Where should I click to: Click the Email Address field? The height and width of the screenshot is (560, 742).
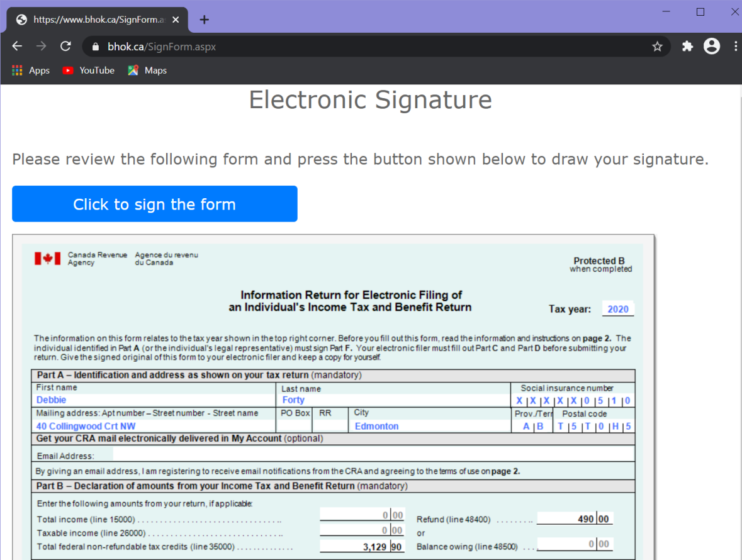click(373, 455)
